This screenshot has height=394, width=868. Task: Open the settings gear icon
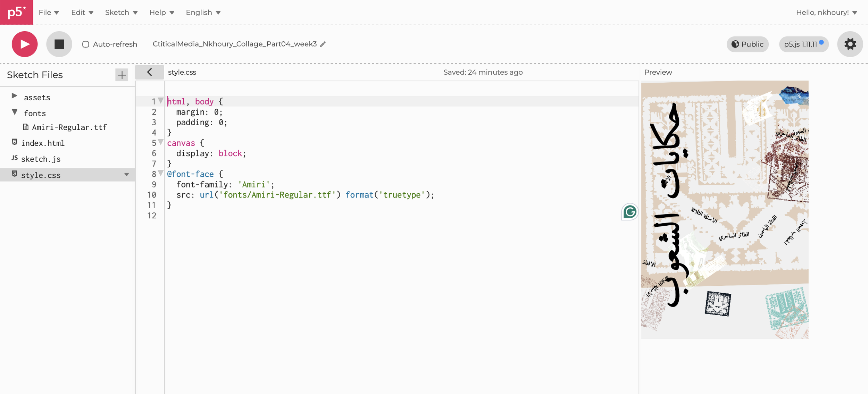tap(850, 44)
